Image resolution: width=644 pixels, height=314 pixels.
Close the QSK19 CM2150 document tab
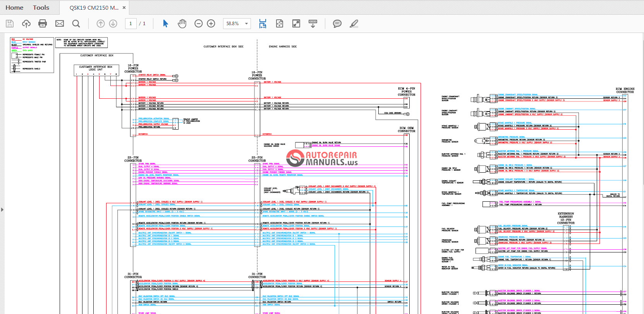tap(124, 7)
